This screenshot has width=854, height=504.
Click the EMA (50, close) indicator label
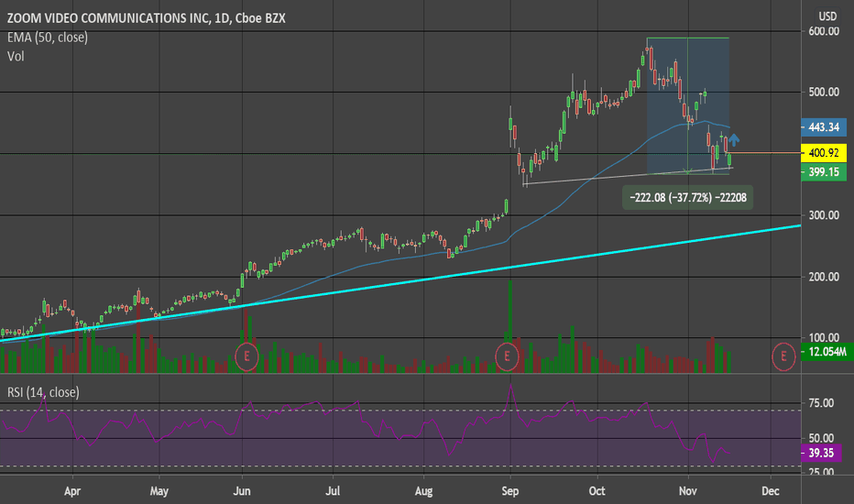click(48, 37)
